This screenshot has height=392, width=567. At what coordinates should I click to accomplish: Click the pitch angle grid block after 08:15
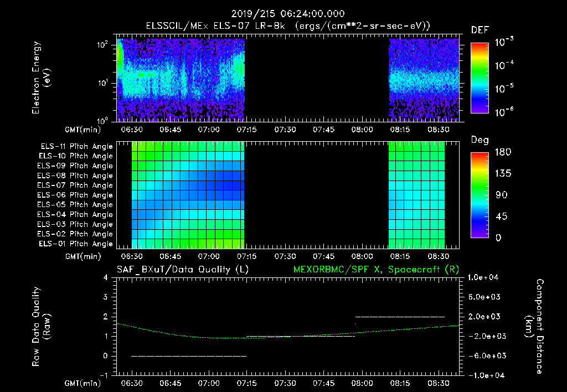point(416,195)
